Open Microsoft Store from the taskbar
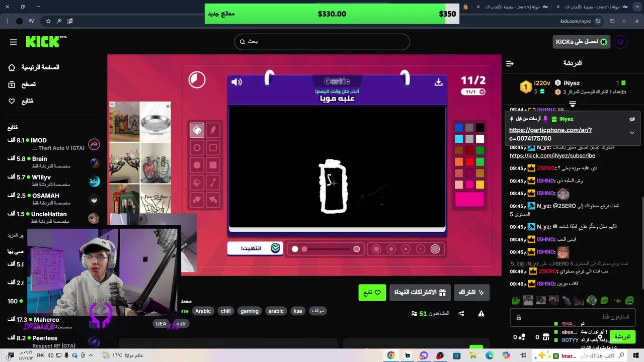The width and height of the screenshot is (644, 362). click(x=456, y=355)
